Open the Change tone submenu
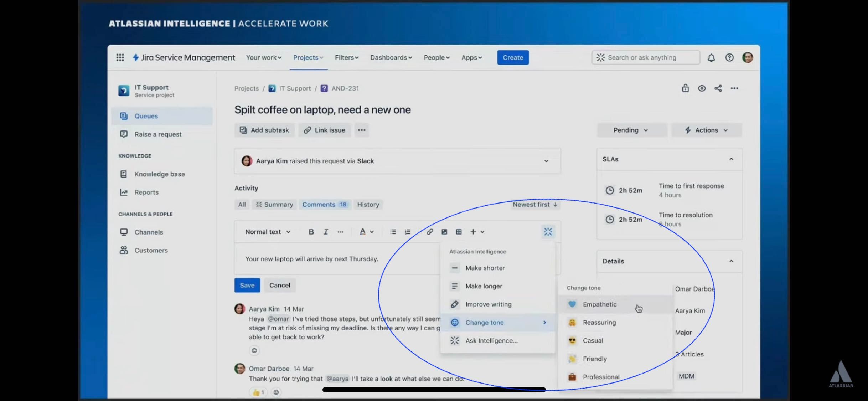Screen dimensions: 868x401 (498, 323)
